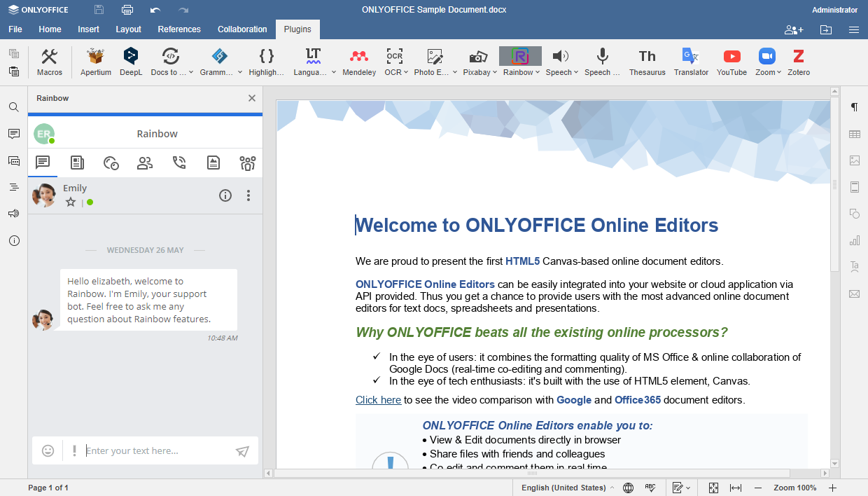Switch to the Insert tab
The image size is (868, 496).
[x=88, y=29]
